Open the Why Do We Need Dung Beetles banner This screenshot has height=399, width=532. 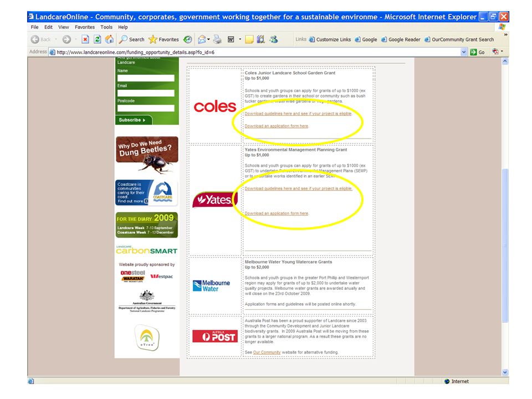coord(147,155)
